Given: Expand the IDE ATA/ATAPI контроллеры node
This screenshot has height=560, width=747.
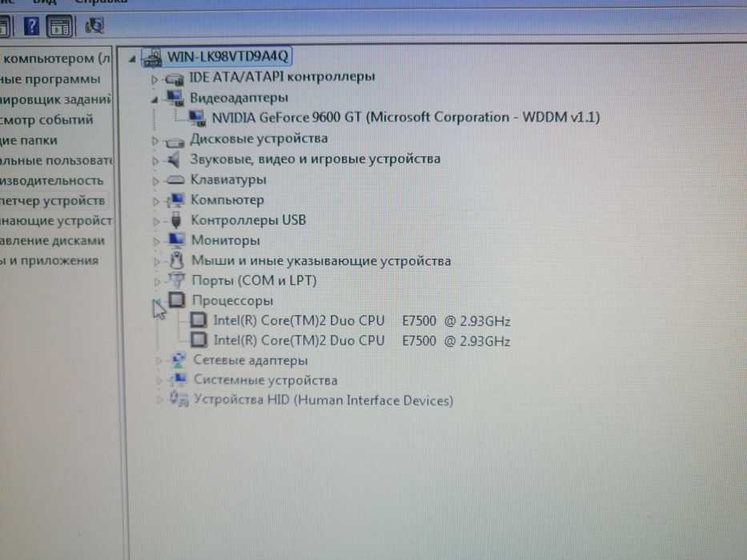Looking at the screenshot, I should pos(155,79).
